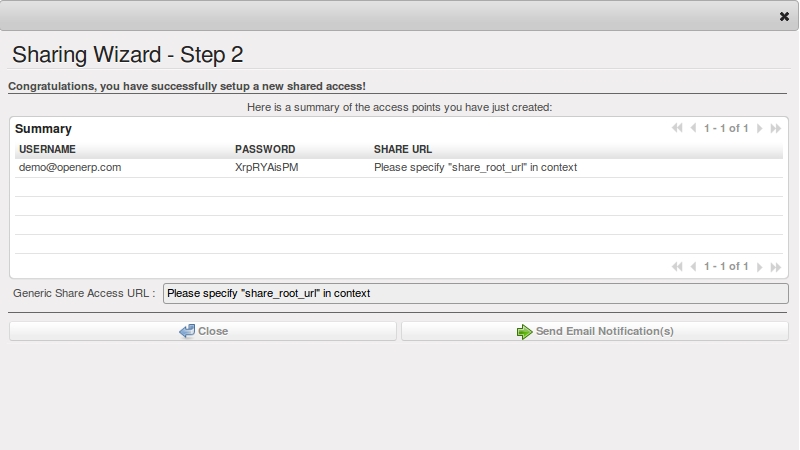The image size is (800, 450).
Task: Go to first page using the bottom pager
Action: (678, 267)
